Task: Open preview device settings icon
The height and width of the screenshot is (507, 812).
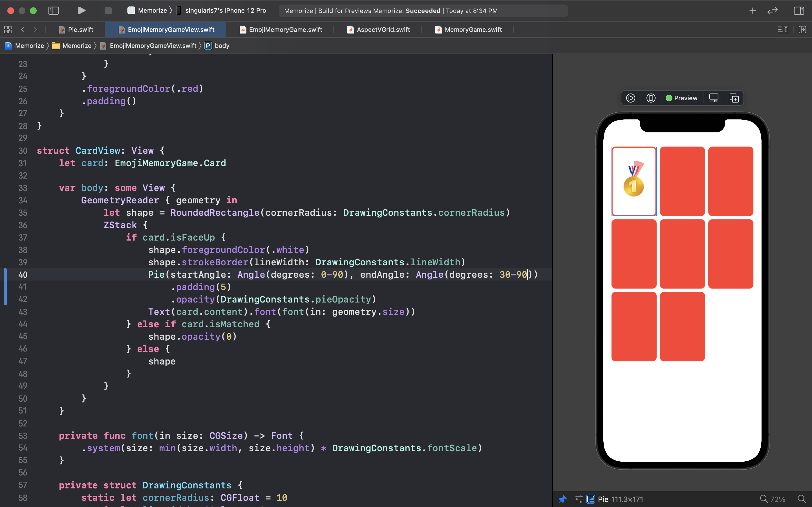Action: [714, 98]
